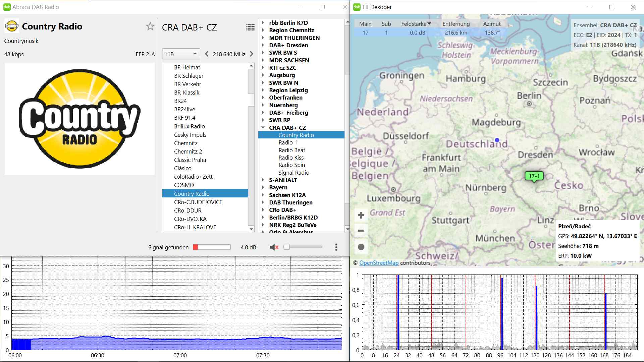Open the OpenStreetMap link

pyautogui.click(x=379, y=263)
